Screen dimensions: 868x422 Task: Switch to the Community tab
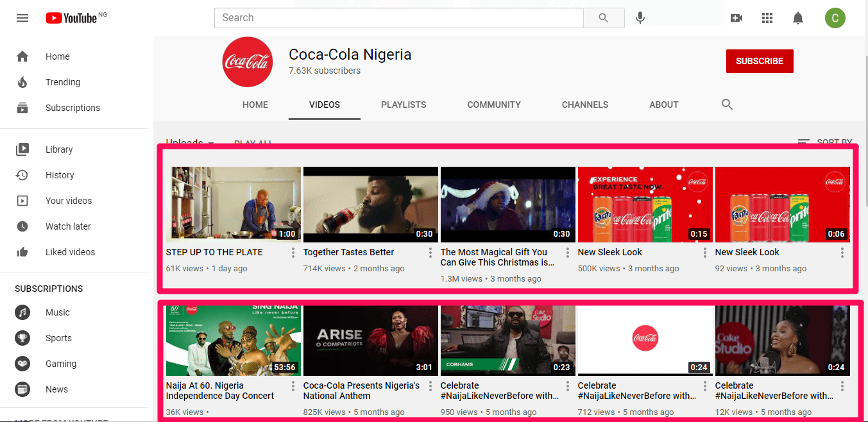coord(493,105)
